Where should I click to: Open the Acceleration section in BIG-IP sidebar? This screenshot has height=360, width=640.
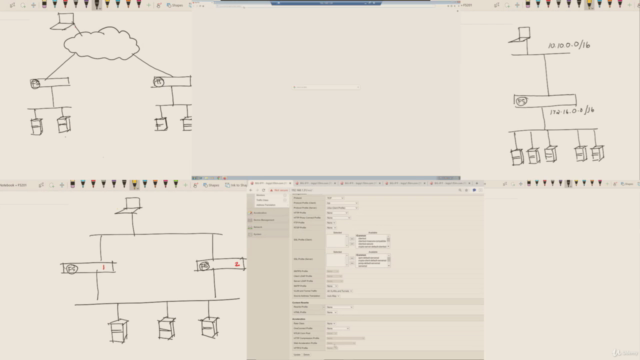pos(268,213)
